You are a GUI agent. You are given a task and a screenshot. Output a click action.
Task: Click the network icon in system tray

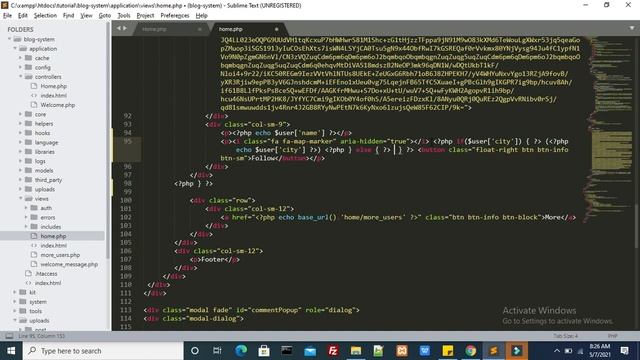click(x=580, y=351)
